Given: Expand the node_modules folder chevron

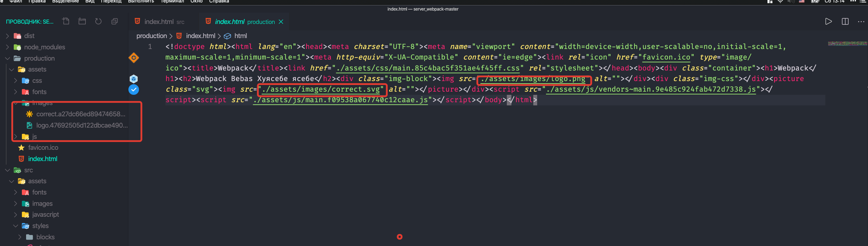Looking at the screenshot, I should 7,47.
